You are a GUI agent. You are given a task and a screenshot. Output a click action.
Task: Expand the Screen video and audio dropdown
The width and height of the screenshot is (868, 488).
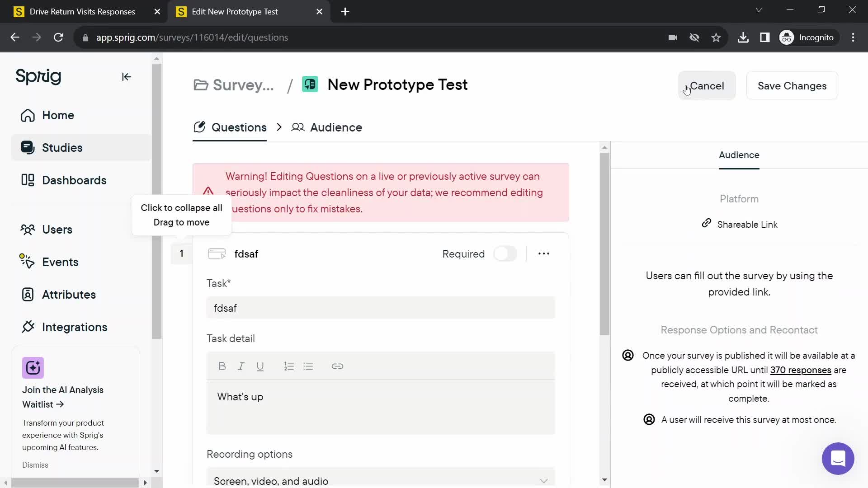[544, 481]
